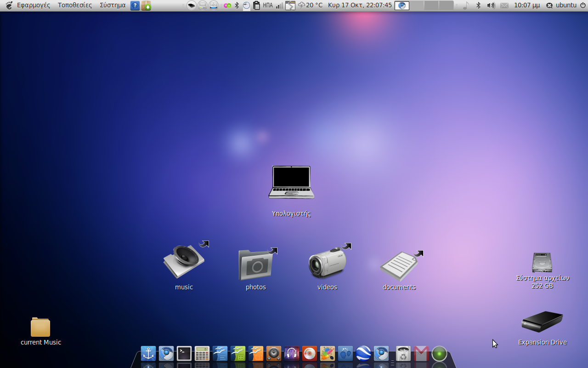Switch the ΗΠΑ keyboard layout indicator
The height and width of the screenshot is (368, 588).
pos(267,6)
